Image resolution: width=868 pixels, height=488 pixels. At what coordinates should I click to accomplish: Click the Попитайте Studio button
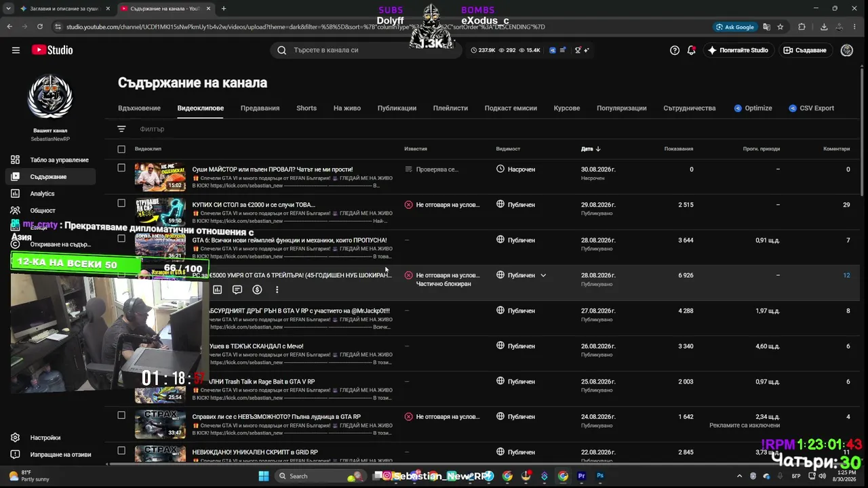(x=738, y=50)
